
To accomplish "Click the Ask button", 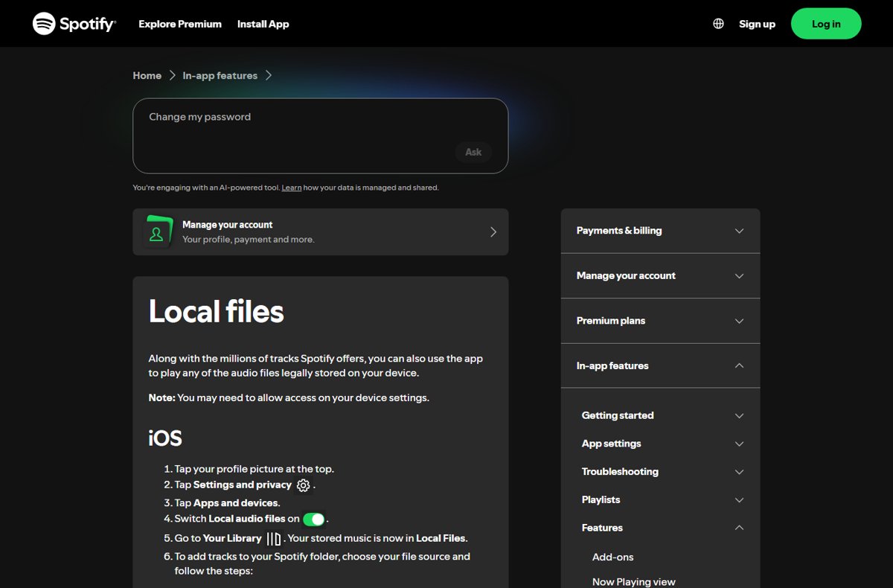I will point(473,152).
